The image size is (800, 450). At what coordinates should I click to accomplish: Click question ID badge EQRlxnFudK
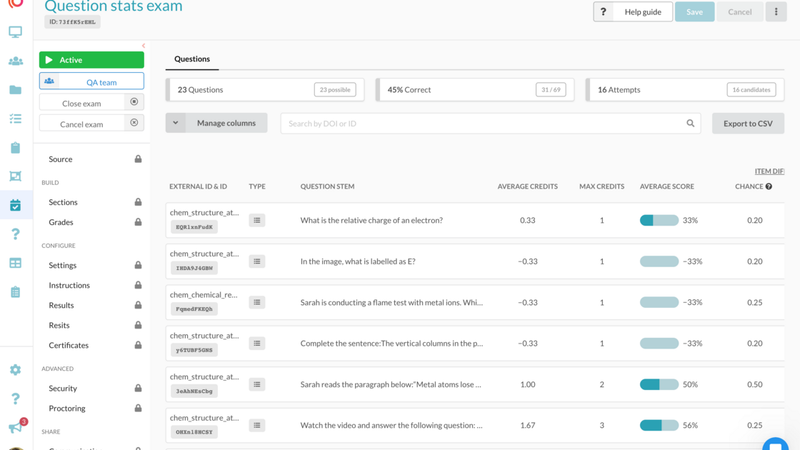[194, 227]
